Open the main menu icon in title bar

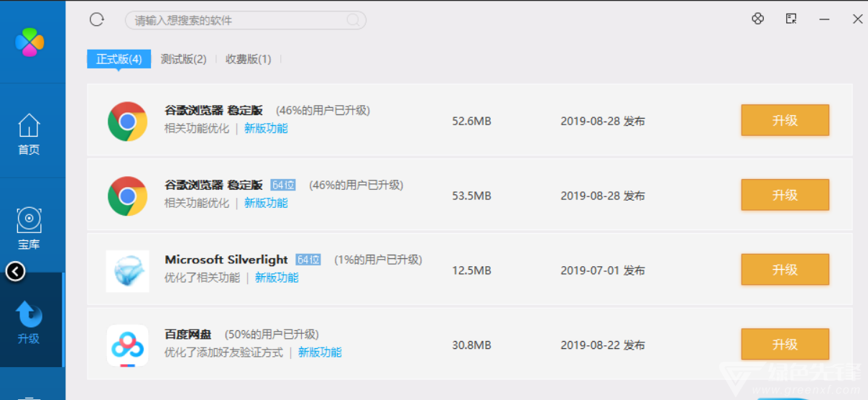click(791, 19)
